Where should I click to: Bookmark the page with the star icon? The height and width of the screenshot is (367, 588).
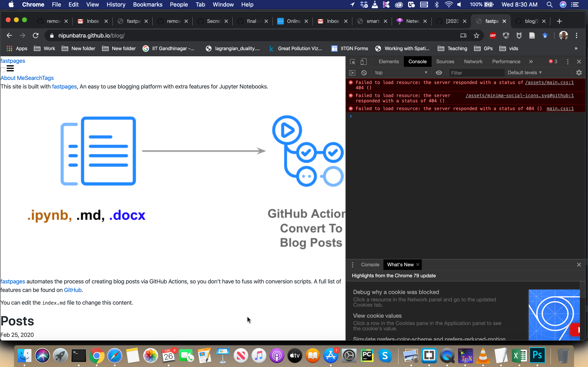tap(476, 35)
